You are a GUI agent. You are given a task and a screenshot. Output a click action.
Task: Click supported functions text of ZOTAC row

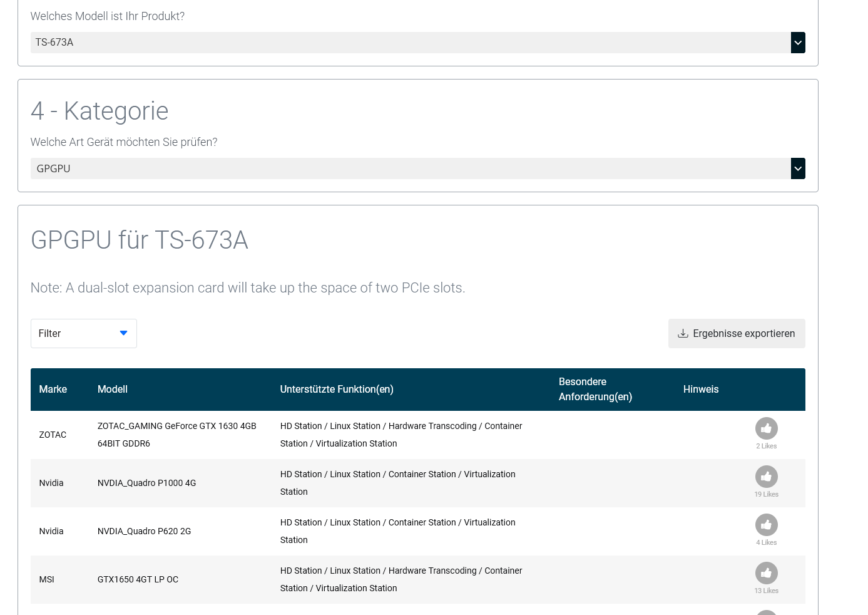pyautogui.click(x=401, y=435)
